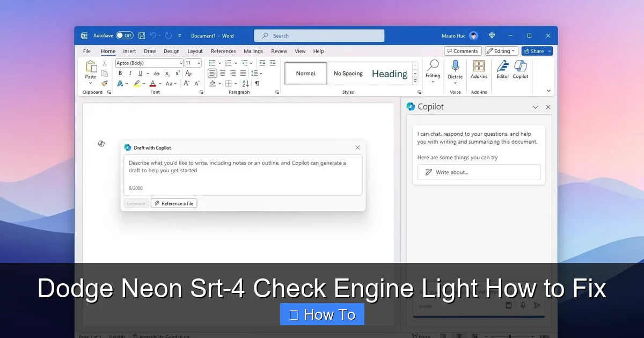
Task: Start Dictate microphone tool
Action: [x=455, y=69]
